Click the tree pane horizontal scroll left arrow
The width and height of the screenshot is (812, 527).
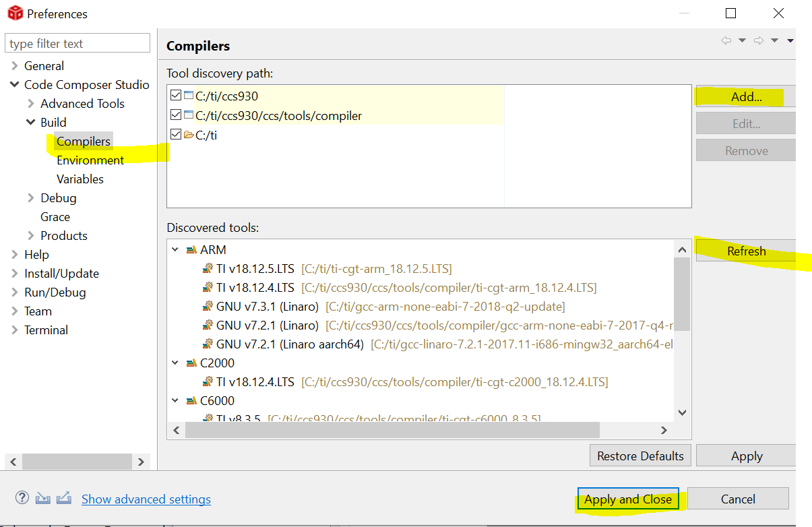point(12,462)
